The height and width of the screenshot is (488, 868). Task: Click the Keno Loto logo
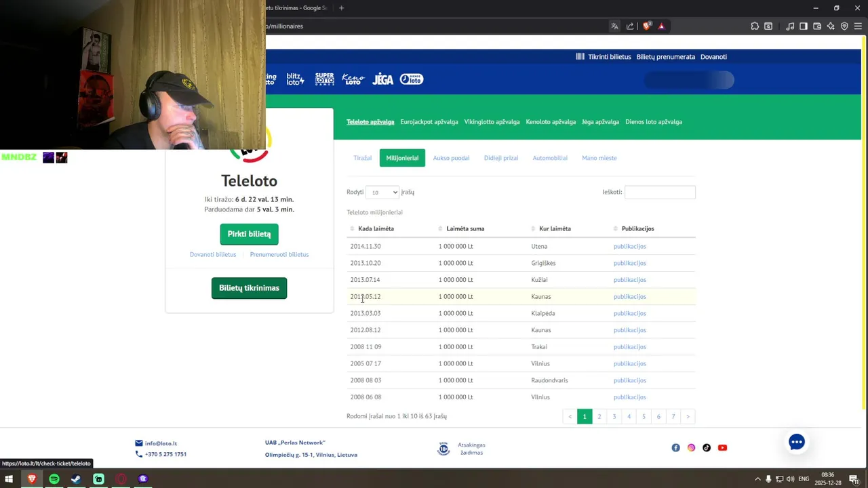(353, 79)
